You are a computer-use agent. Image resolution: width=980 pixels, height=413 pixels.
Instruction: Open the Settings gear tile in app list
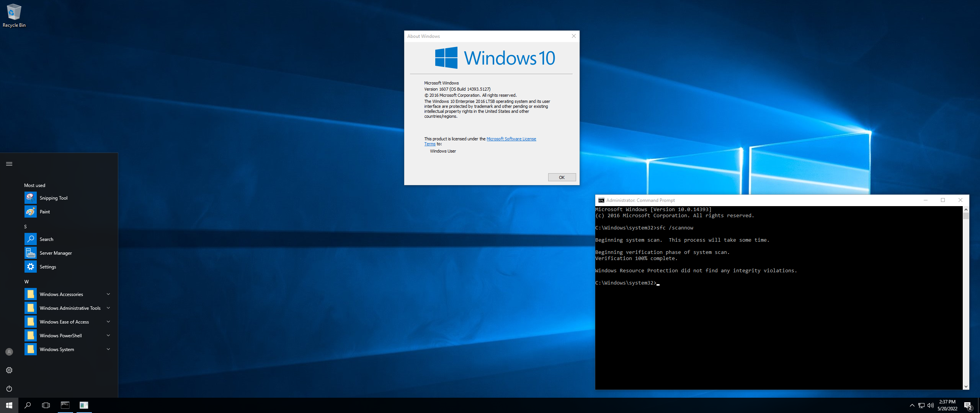point(31,267)
